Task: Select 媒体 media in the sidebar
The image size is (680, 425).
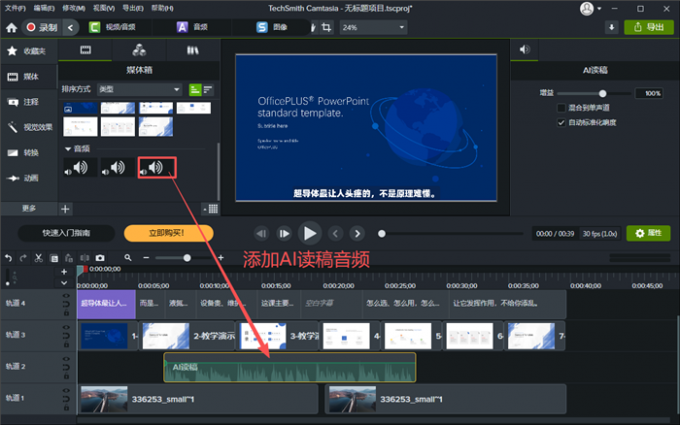Action: pos(27,77)
